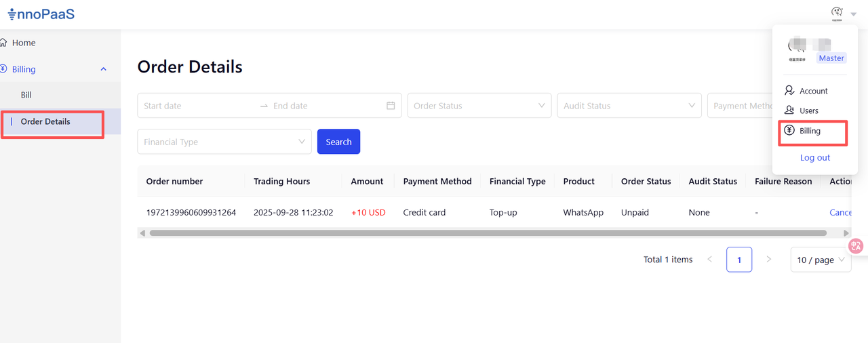Click the Users icon in profile menu
Image resolution: width=868 pixels, height=343 pixels.
click(x=789, y=110)
